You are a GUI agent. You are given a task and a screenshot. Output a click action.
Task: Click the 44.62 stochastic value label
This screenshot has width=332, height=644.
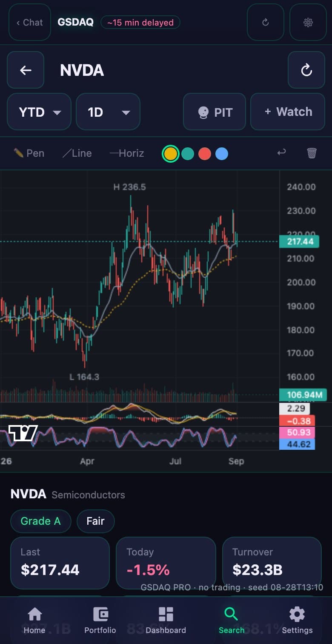click(x=297, y=445)
